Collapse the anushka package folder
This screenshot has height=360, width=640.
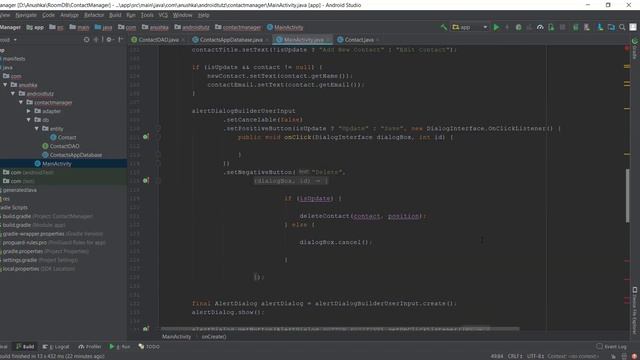pos(5,85)
